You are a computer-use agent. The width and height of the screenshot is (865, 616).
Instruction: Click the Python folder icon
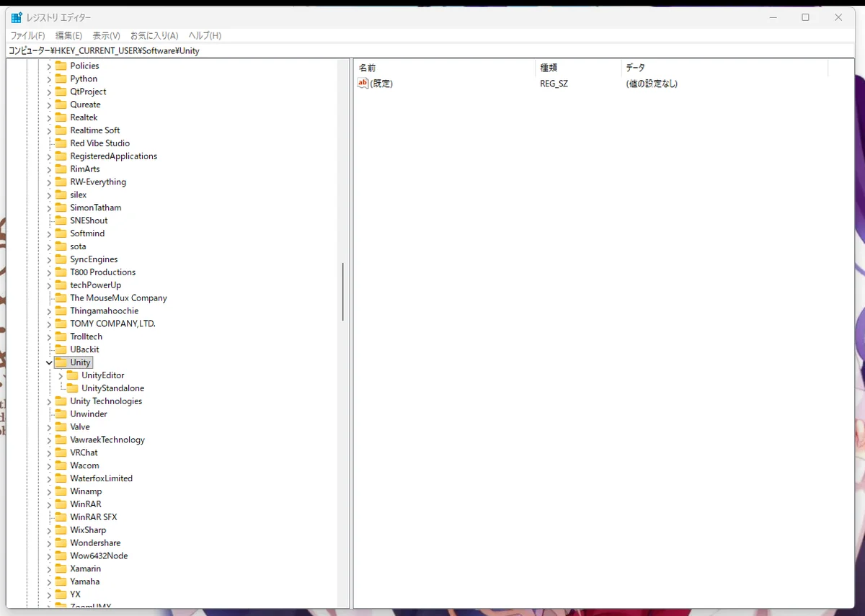[x=61, y=79]
